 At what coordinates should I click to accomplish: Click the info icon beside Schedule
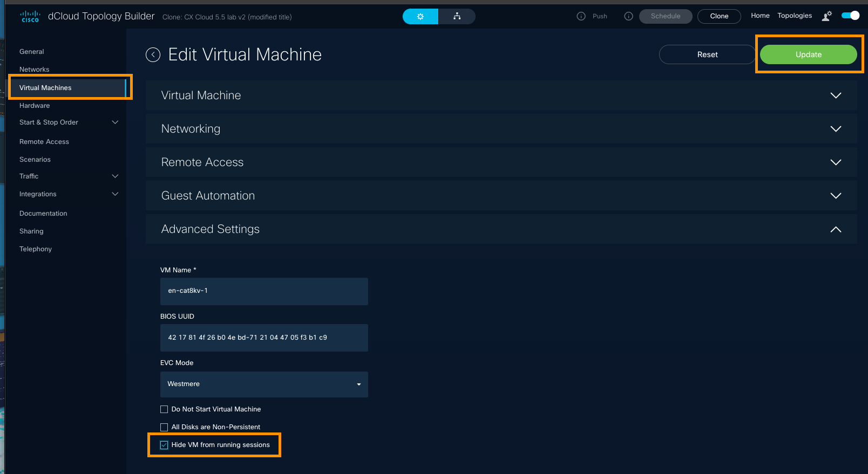click(x=628, y=16)
